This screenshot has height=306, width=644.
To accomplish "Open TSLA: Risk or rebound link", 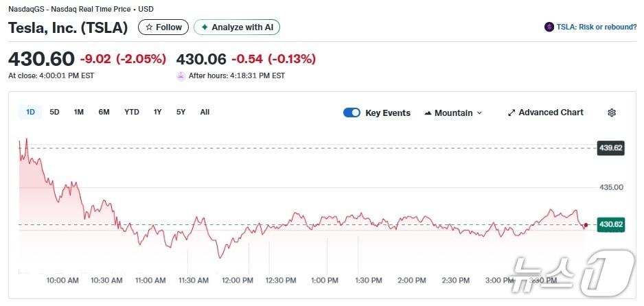I will [596, 27].
